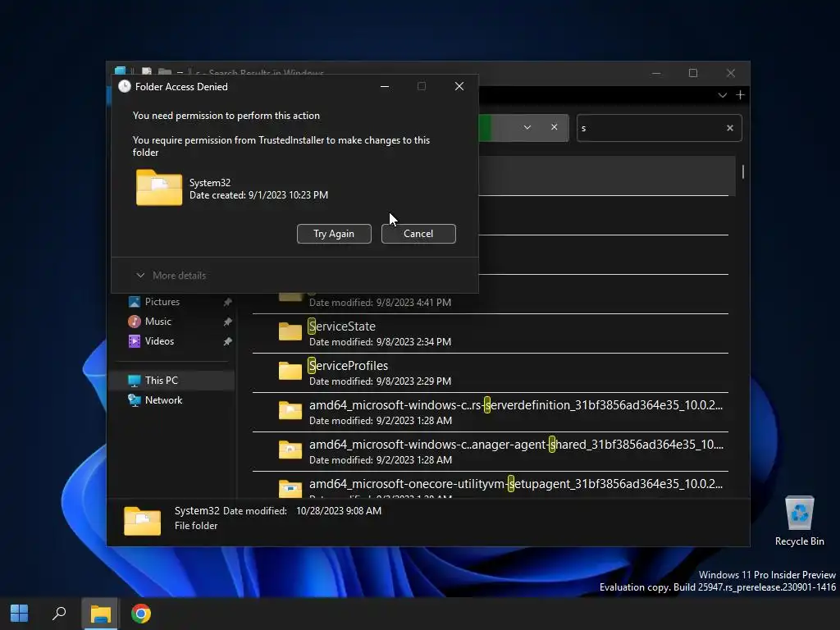Click the anager-agent-shared result's folder icon
840x630 pixels.
(x=290, y=450)
